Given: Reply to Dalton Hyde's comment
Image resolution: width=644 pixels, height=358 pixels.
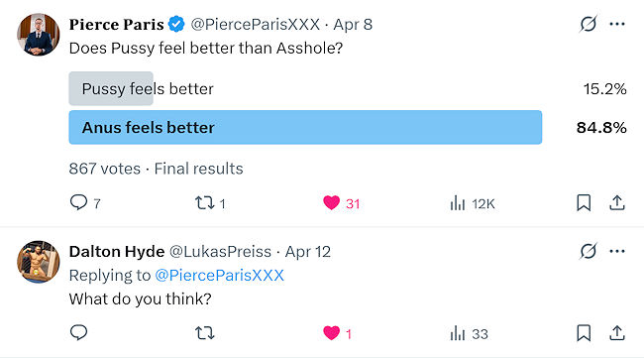Looking at the screenshot, I should [x=78, y=332].
